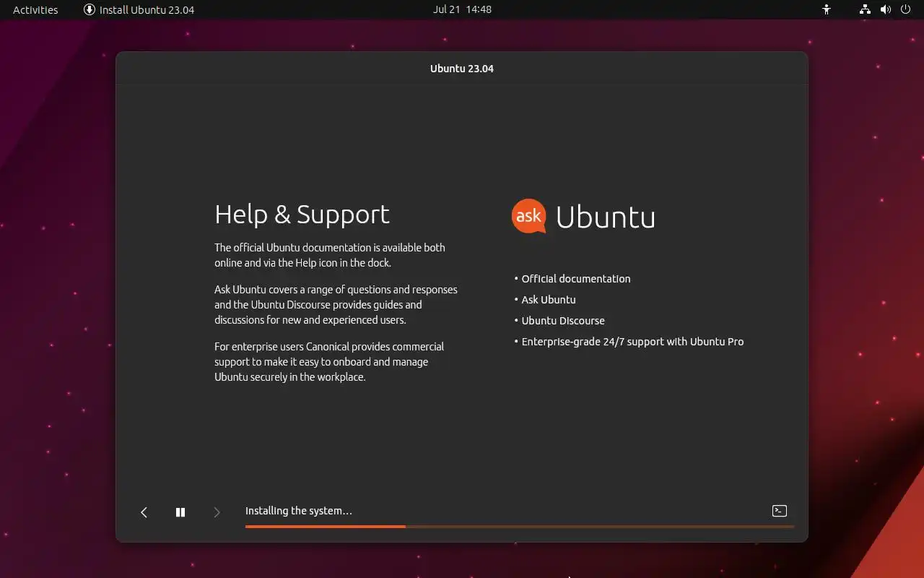The height and width of the screenshot is (578, 924).
Task: Click the paragraph starting For enterprise users Canonical
Action: (x=329, y=362)
